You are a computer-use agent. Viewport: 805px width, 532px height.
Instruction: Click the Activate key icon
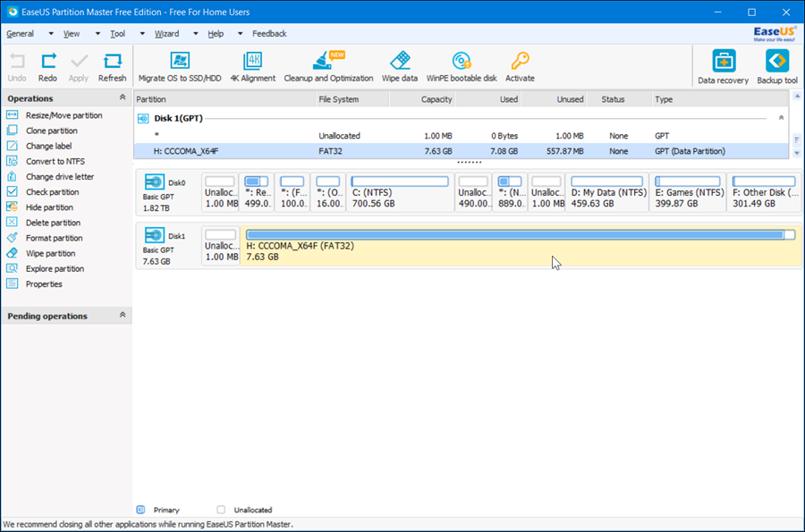tap(520, 61)
